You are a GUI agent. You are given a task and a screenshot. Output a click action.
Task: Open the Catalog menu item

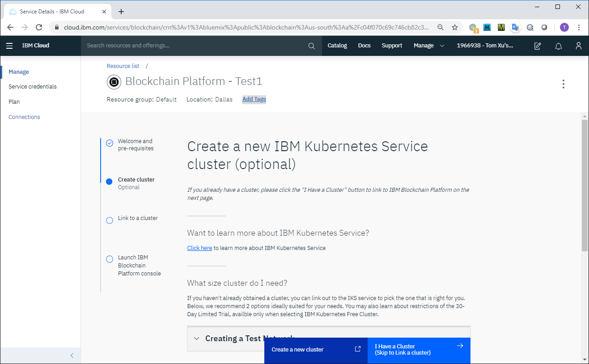[x=337, y=46]
